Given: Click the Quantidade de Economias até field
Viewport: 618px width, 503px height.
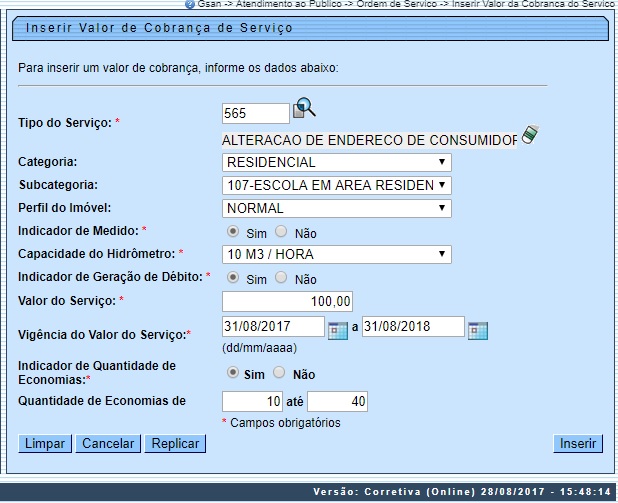Looking at the screenshot, I should click(x=338, y=402).
